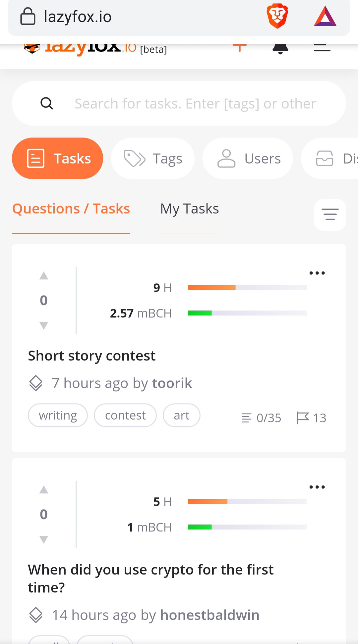Switch to the My Tasks tab
Viewport: 358px width, 644px height.
click(190, 209)
